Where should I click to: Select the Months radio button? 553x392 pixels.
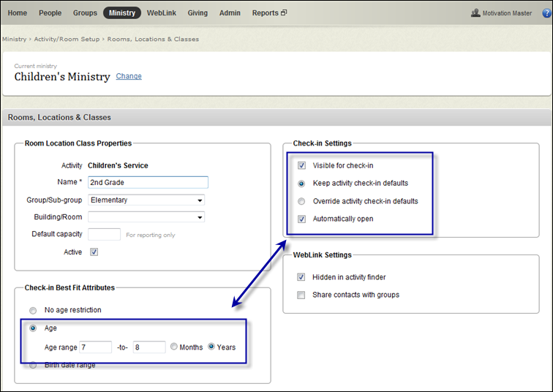[173, 347]
